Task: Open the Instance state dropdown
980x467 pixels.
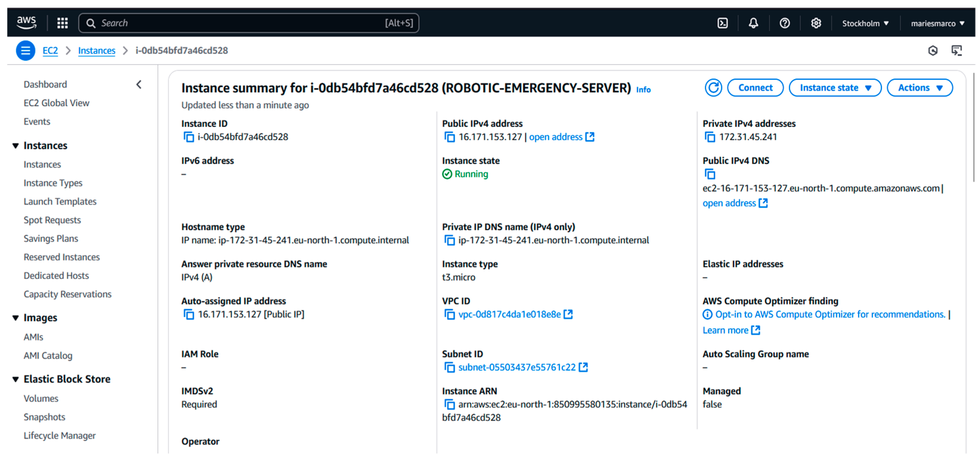Action: pyautogui.click(x=835, y=88)
